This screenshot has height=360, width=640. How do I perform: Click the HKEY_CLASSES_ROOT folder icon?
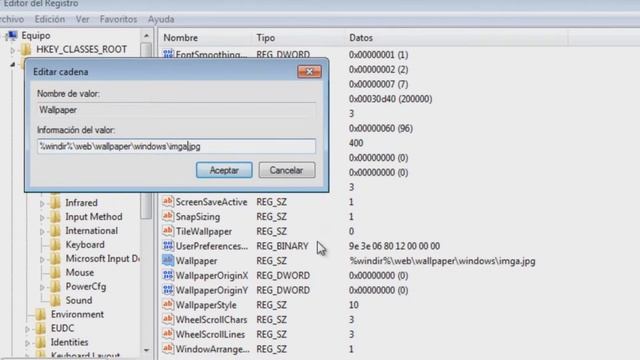26,50
